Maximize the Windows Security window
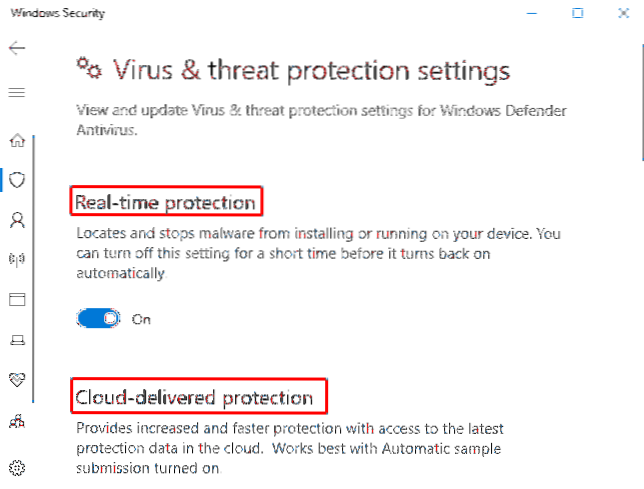 pos(577,14)
